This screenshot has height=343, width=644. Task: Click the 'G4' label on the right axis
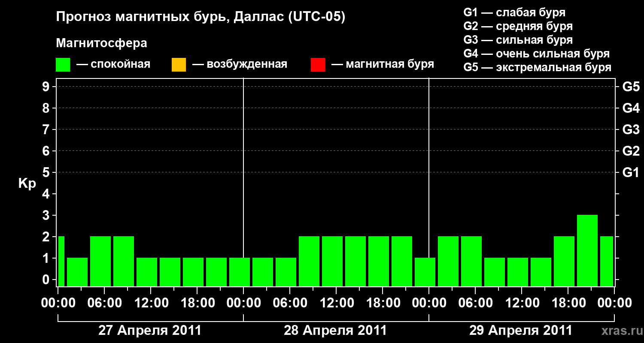pyautogui.click(x=631, y=108)
